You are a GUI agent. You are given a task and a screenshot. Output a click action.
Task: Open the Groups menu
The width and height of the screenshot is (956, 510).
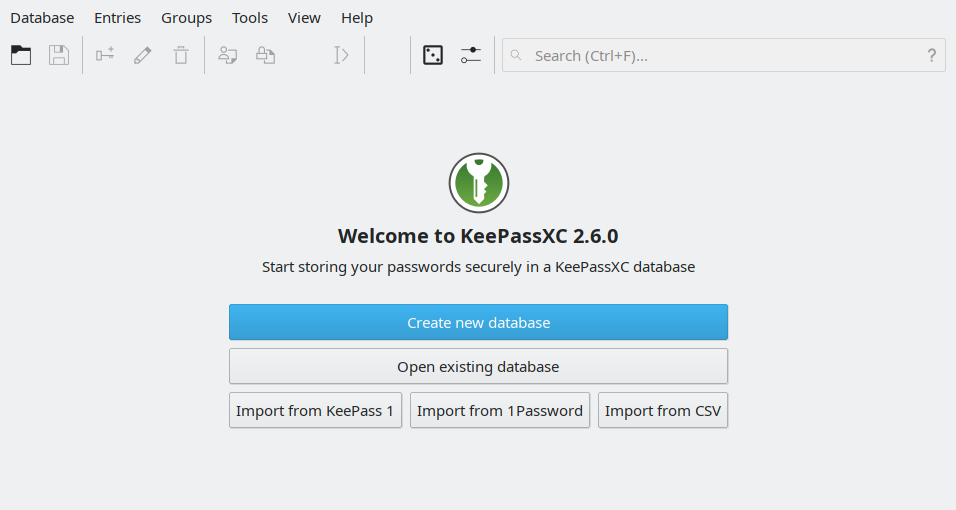tap(186, 18)
